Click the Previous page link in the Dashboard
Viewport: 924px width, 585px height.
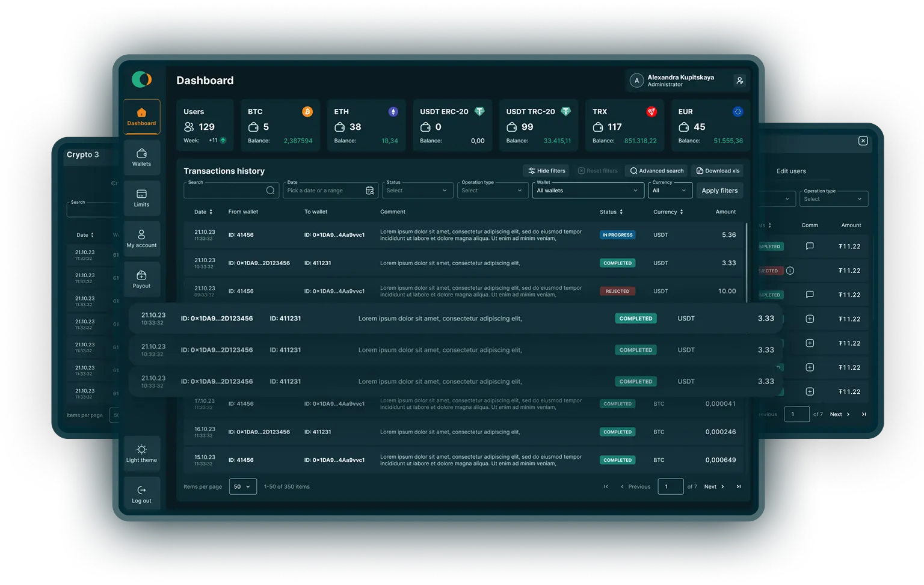635,486
